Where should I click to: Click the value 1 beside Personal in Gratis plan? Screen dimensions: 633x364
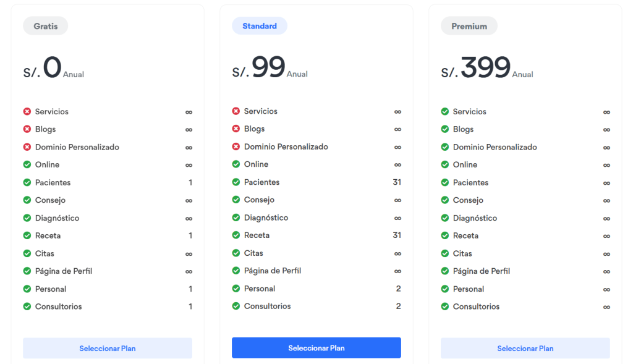coord(187,289)
